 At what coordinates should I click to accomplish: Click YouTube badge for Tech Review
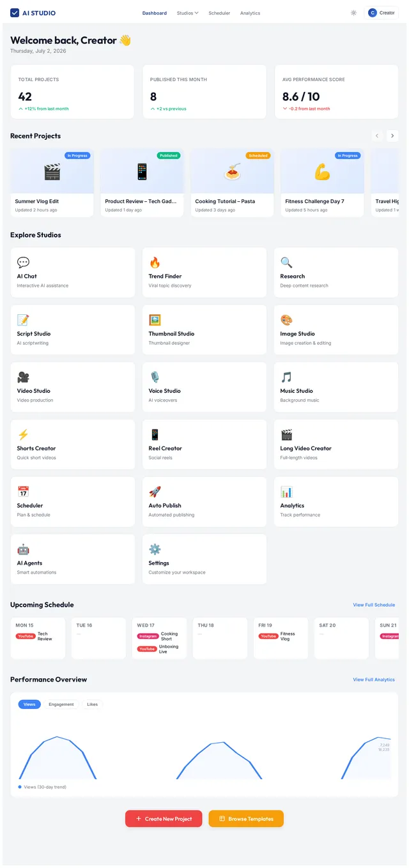(x=26, y=636)
